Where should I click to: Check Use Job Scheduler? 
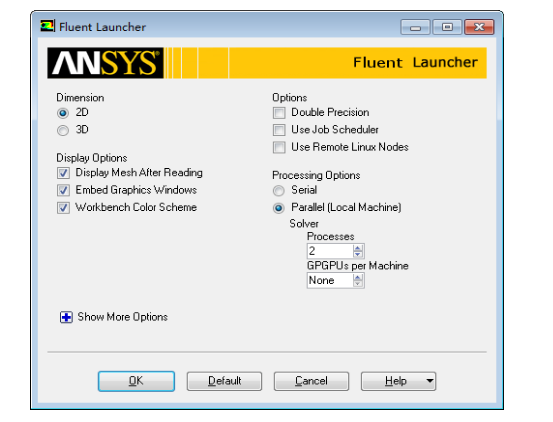279,130
